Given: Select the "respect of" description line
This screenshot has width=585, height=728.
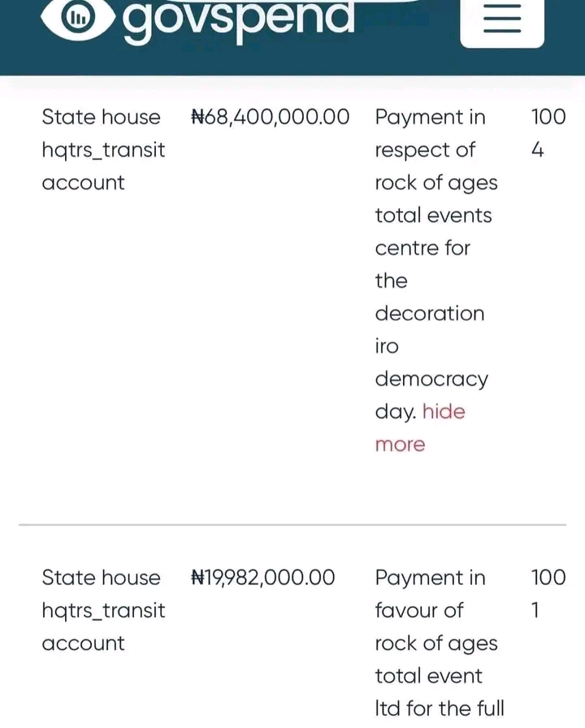Looking at the screenshot, I should tap(425, 150).
